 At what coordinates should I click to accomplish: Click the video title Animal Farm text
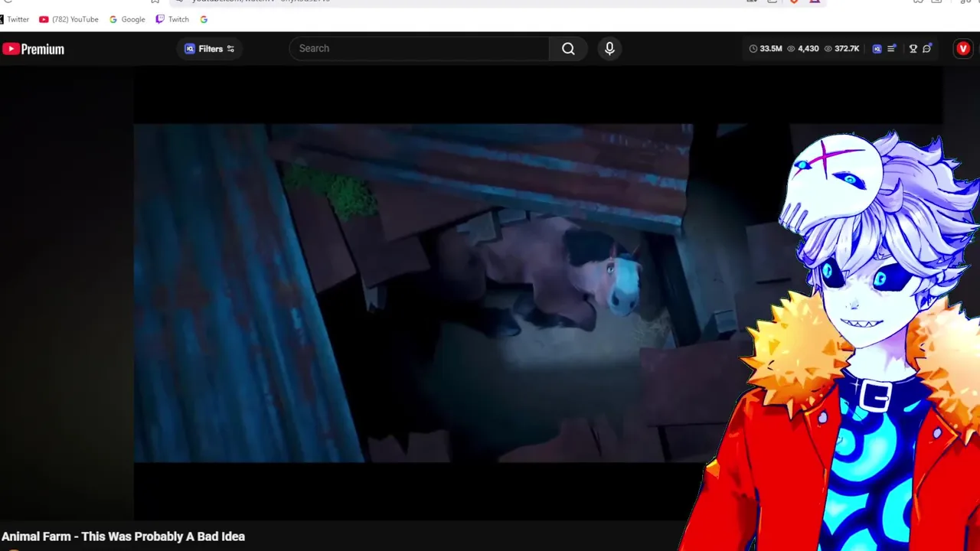pos(123,536)
